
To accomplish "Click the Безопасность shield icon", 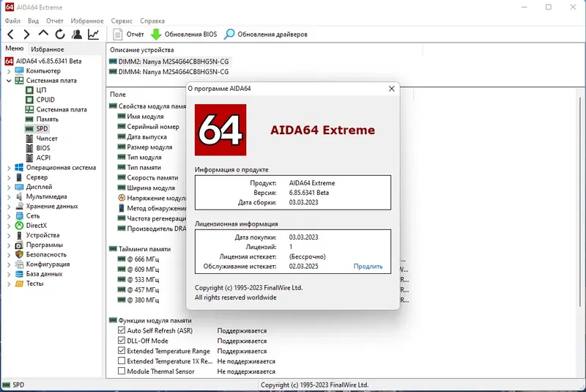I will [x=19, y=254].
